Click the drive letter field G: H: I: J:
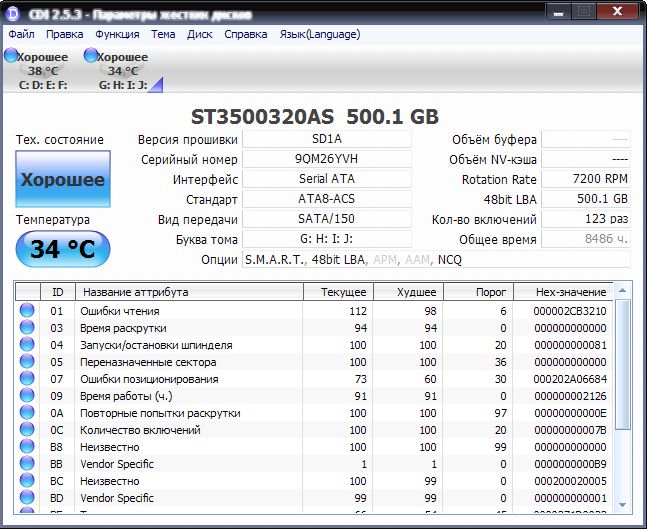647x529 pixels. tap(327, 239)
